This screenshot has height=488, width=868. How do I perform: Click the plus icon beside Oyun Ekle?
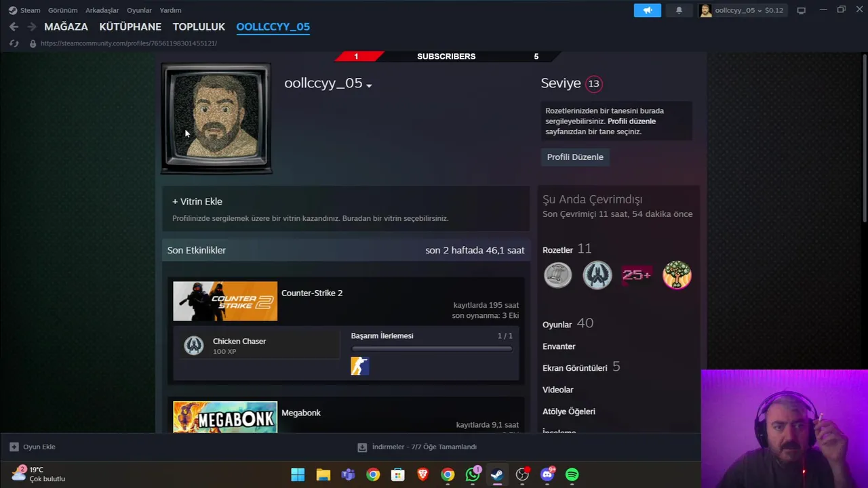tap(14, 447)
